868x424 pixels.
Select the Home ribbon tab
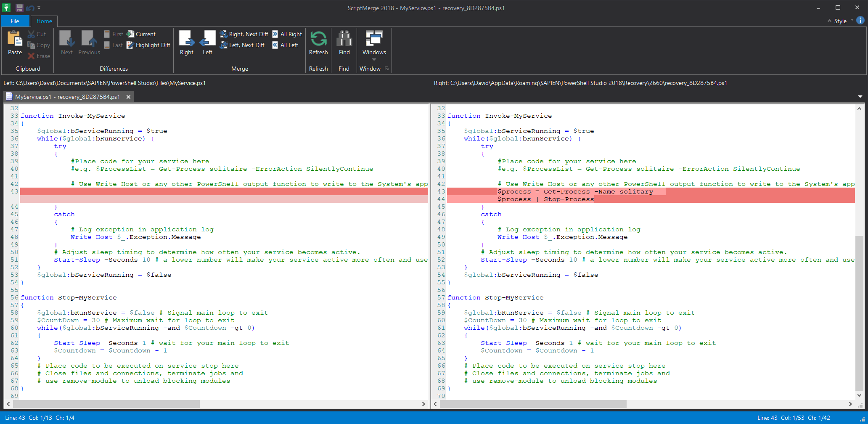[x=44, y=21]
